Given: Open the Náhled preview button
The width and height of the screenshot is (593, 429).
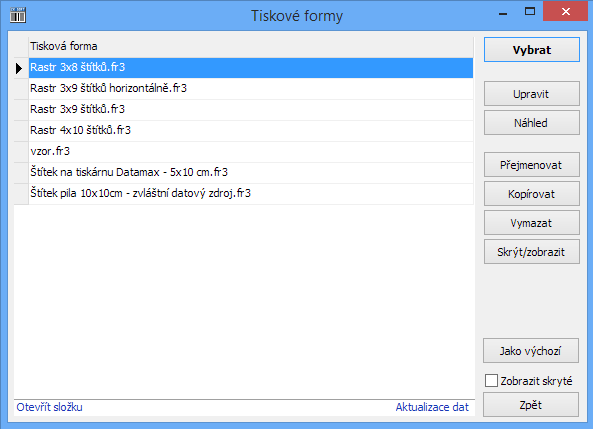Looking at the screenshot, I should point(531,123).
